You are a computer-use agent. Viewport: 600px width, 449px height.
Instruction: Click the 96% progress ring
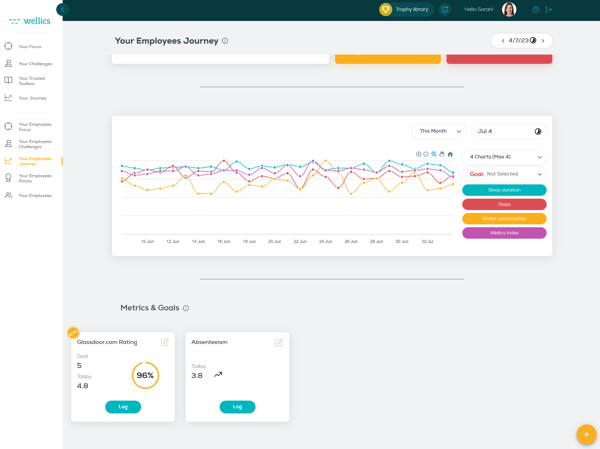pos(145,376)
